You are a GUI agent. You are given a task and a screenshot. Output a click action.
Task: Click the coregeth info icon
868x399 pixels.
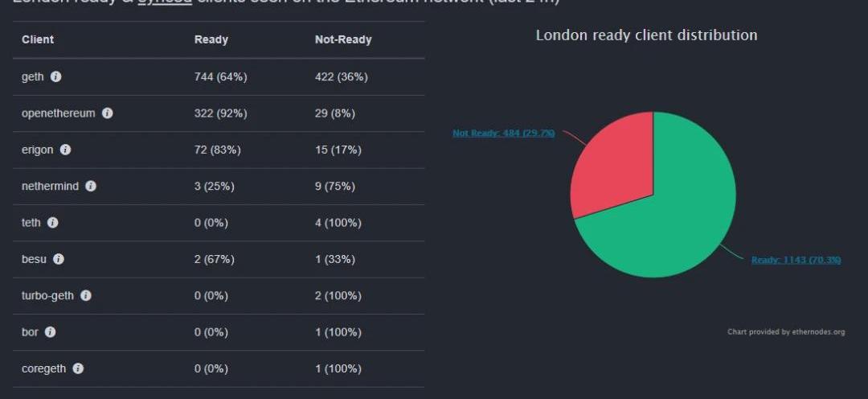78,368
